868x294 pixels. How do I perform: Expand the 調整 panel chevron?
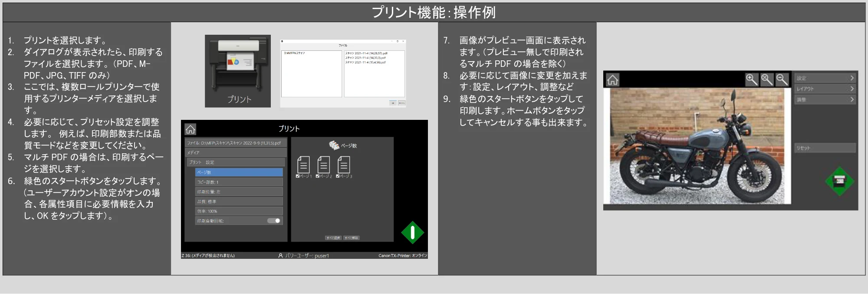pos(852,99)
